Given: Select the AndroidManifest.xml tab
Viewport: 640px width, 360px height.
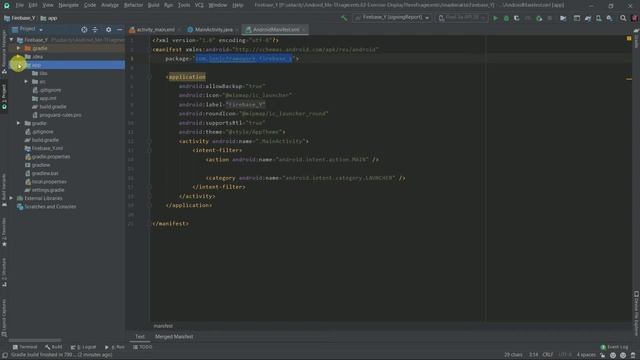Looking at the screenshot, I should pyautogui.click(x=276, y=30).
